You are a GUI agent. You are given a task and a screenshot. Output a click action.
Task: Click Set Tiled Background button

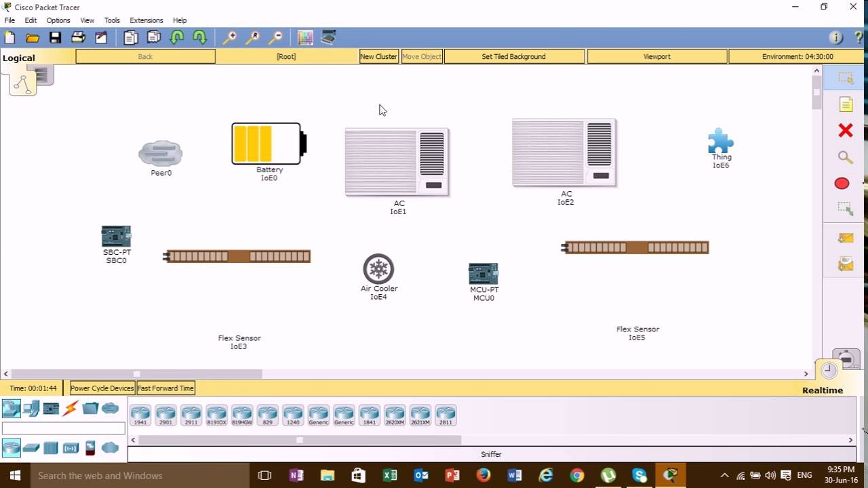tap(513, 56)
